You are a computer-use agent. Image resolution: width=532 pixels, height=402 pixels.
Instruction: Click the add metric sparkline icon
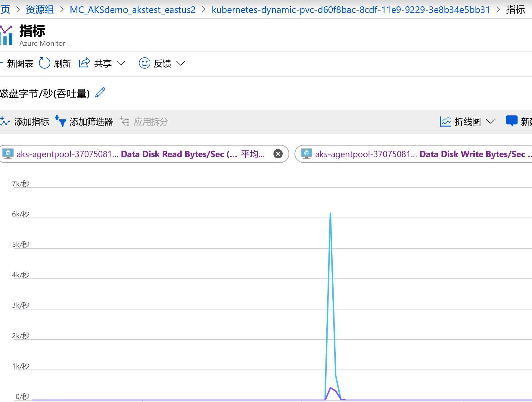pyautogui.click(x=5, y=121)
